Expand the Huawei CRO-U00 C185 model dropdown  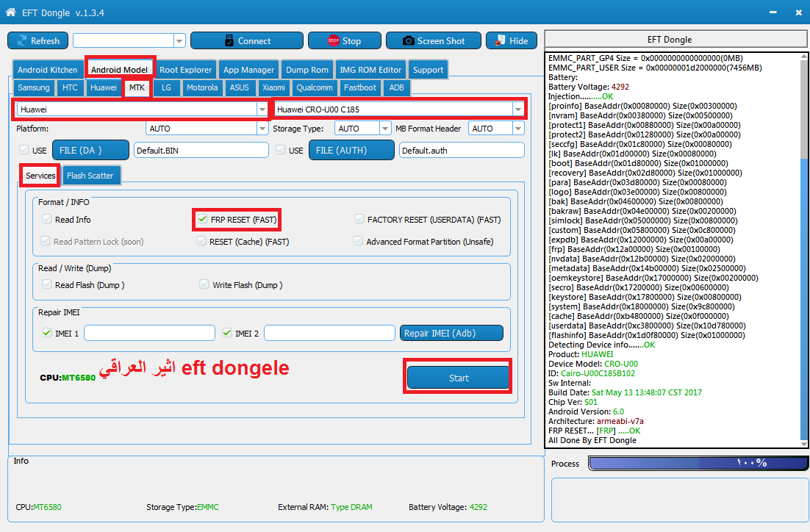517,109
